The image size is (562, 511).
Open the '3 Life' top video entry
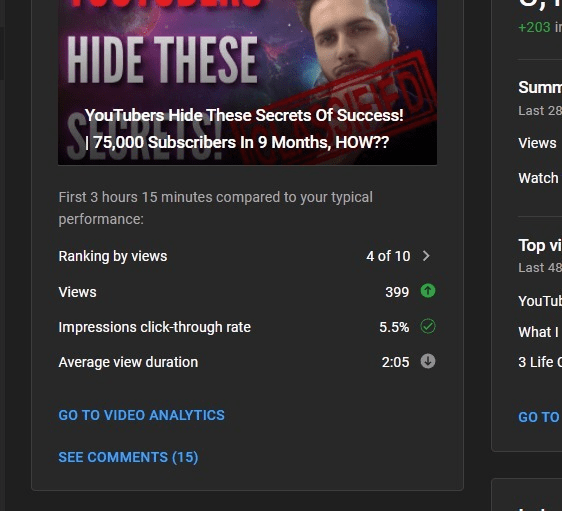[x=540, y=362]
